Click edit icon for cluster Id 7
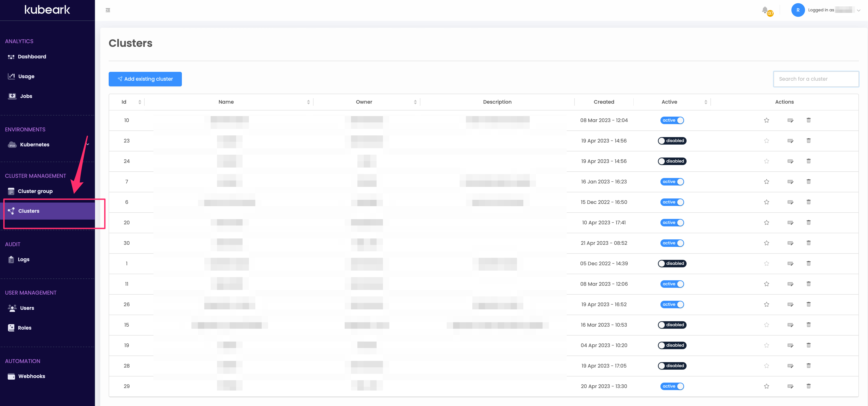868x406 pixels. coord(790,182)
